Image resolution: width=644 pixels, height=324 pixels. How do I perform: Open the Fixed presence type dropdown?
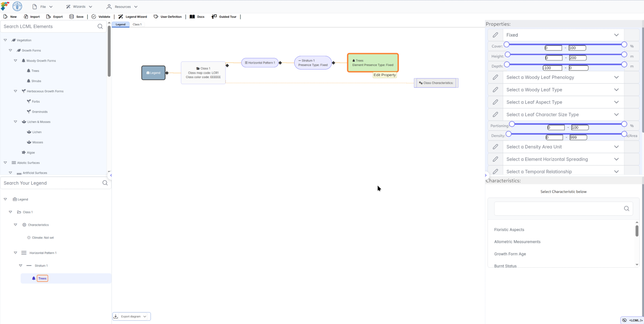click(x=563, y=35)
